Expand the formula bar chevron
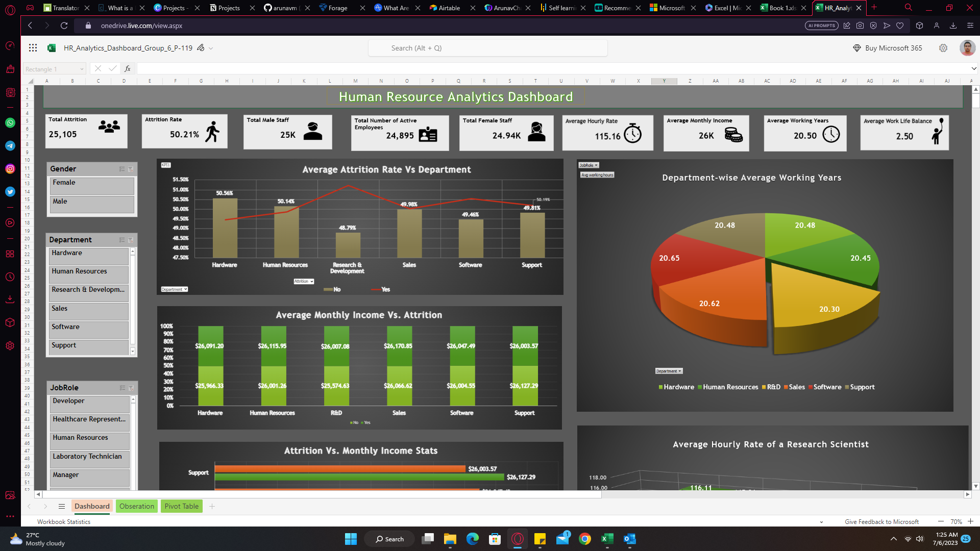This screenshot has width=980, height=551. pyautogui.click(x=973, y=69)
